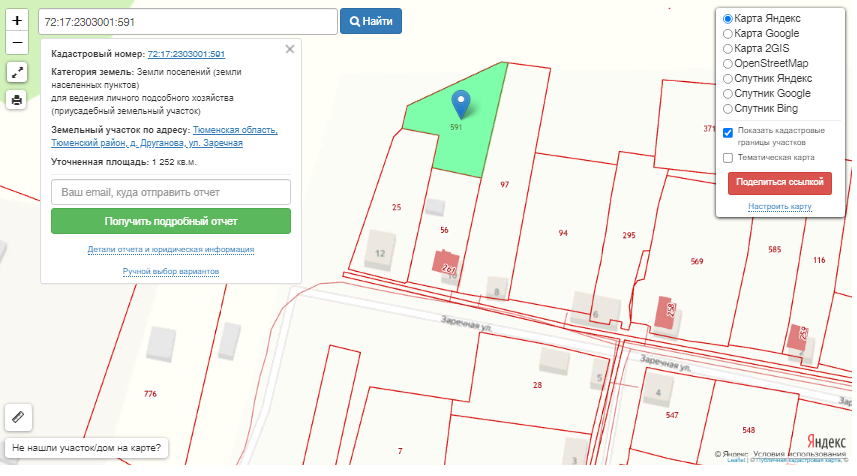Viewport: 857px width, 476px height.
Task: Click the Поделиться ссылкой button
Action: point(779,183)
